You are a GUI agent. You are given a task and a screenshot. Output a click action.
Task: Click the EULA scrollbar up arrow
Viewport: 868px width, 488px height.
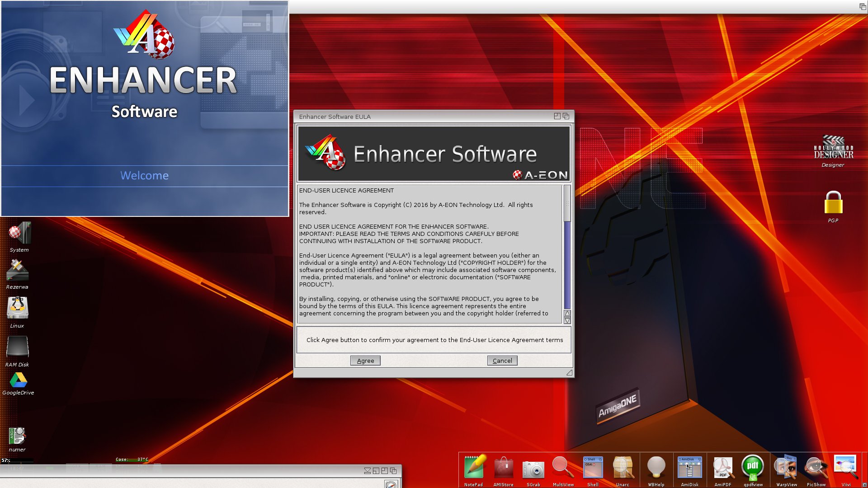pos(567,314)
